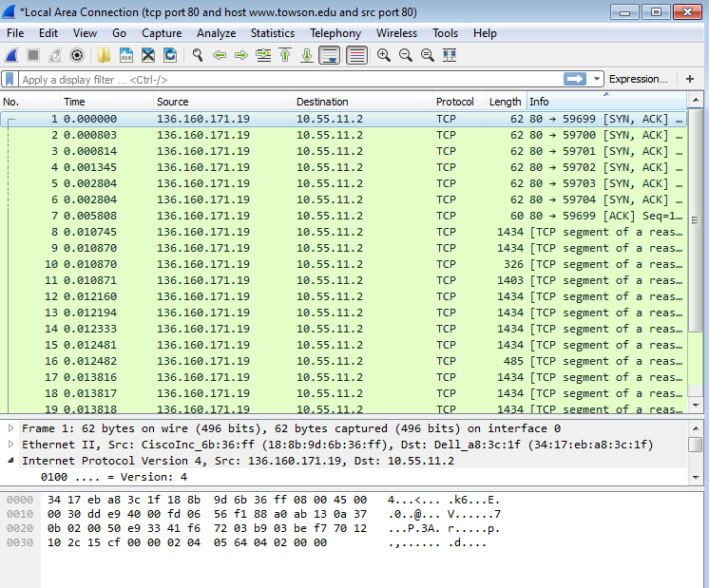This screenshot has height=588, width=709.
Task: Restart the current capture
Action: pyautogui.click(x=55, y=56)
